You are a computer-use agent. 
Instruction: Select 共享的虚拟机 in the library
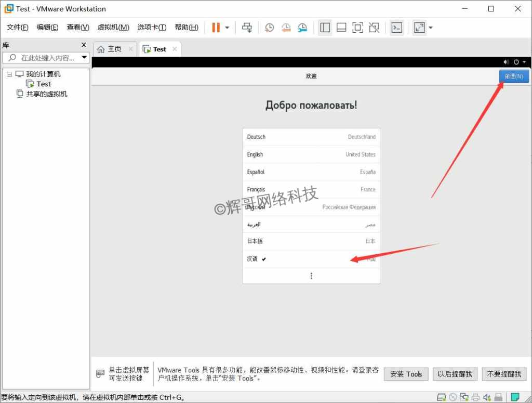[46, 94]
